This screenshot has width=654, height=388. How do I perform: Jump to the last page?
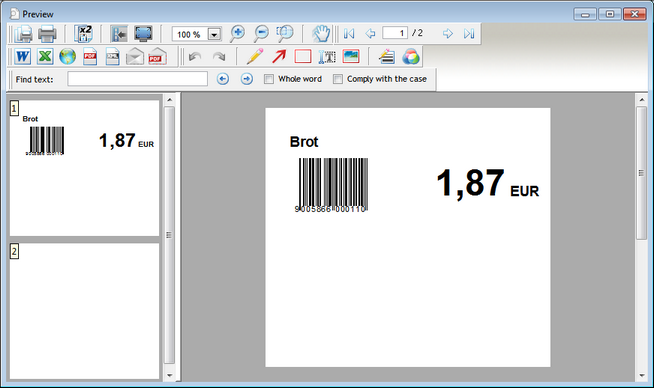coord(469,33)
